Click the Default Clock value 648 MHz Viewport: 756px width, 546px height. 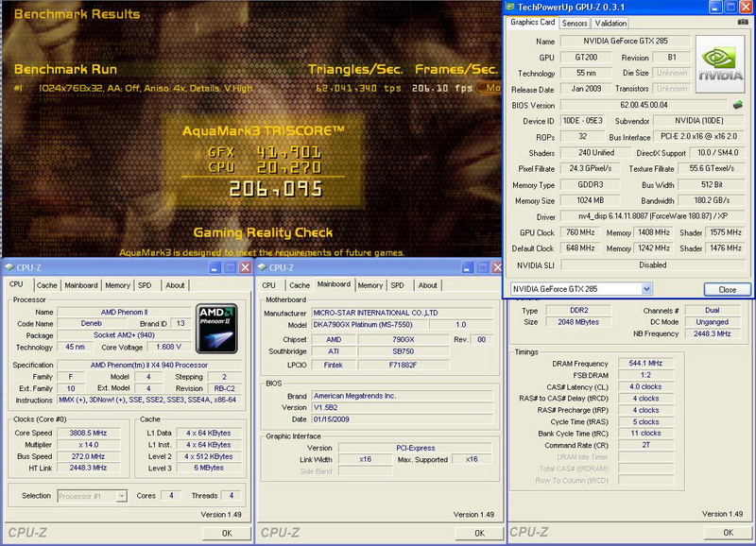pos(580,247)
